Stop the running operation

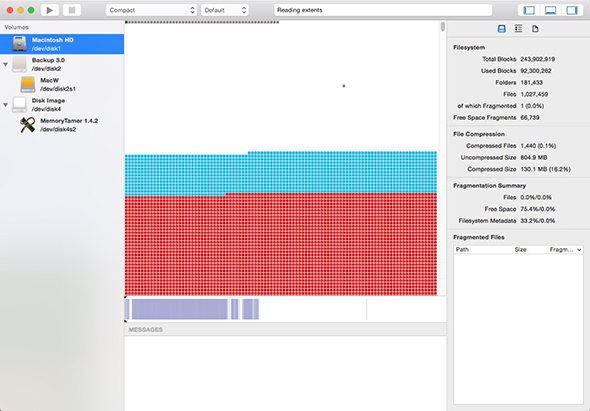click(x=72, y=10)
